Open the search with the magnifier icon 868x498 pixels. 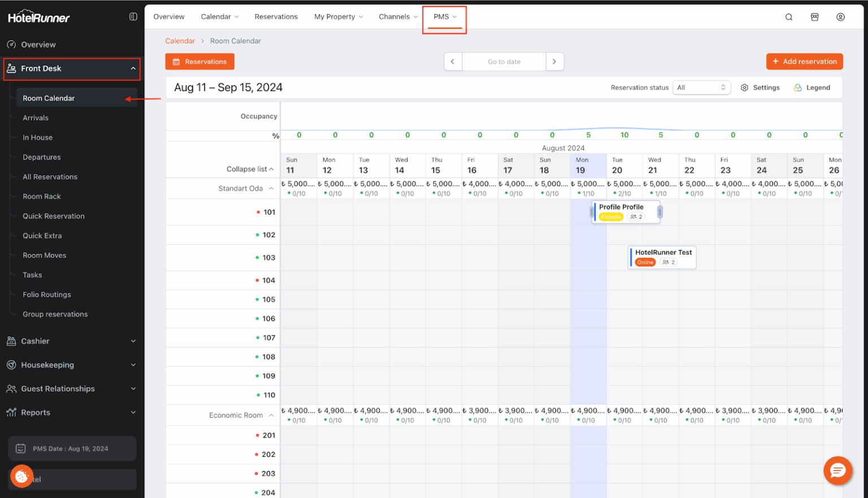point(788,16)
